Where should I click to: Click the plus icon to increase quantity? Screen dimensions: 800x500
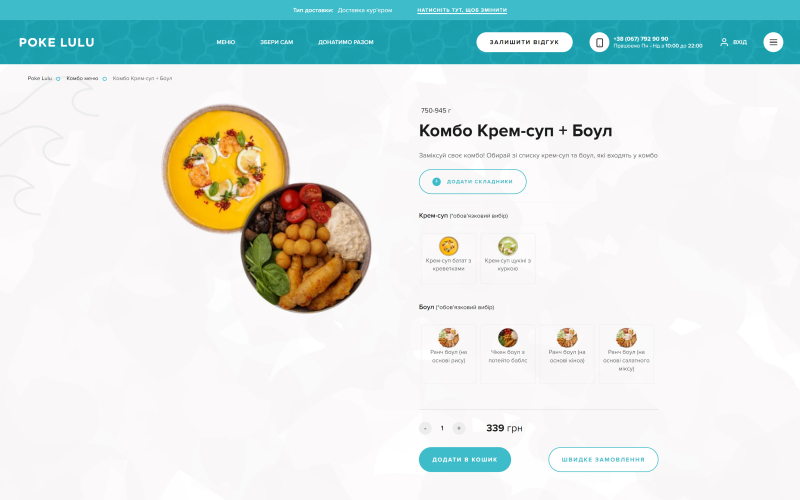(x=459, y=428)
